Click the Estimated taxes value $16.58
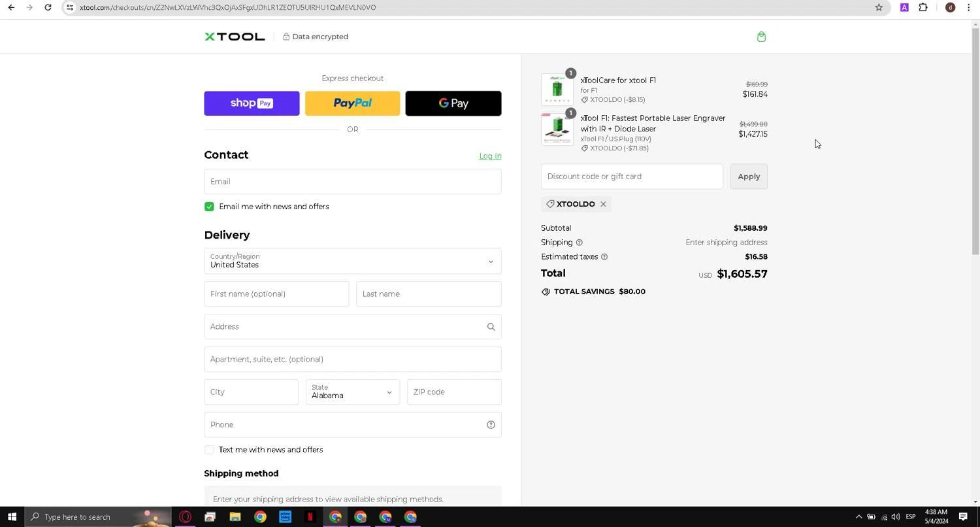The height and width of the screenshot is (527, 980). pos(756,257)
